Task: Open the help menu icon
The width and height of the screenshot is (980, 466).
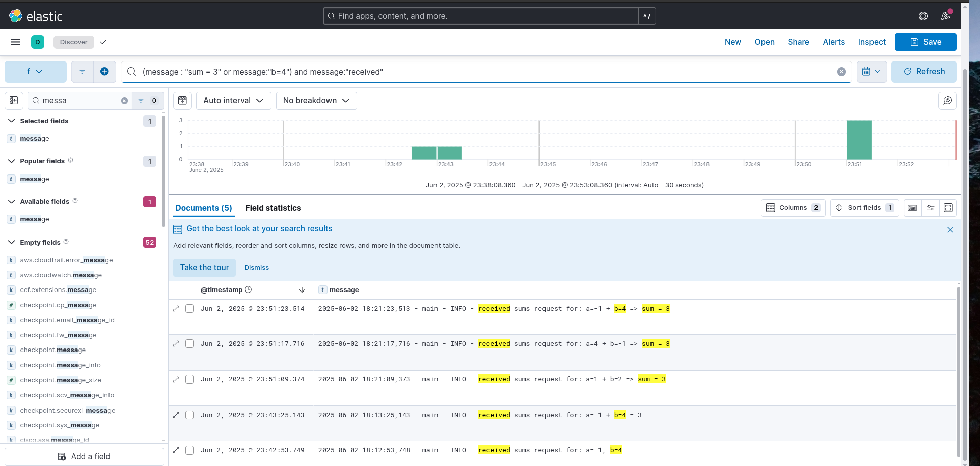Action: click(x=923, y=16)
